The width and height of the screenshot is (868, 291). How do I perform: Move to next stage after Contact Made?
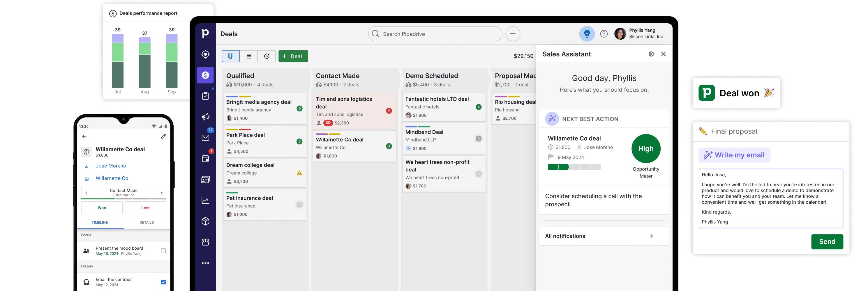161,193
